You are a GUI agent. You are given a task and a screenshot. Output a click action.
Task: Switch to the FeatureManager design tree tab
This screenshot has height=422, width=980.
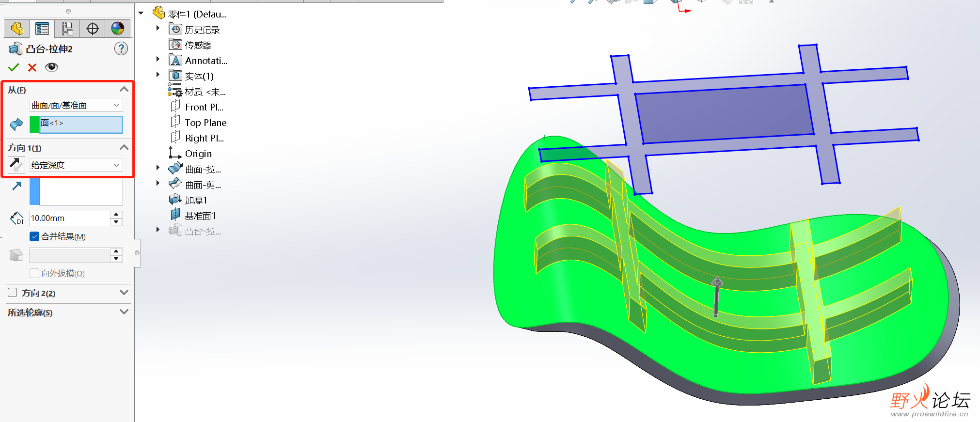[17, 29]
